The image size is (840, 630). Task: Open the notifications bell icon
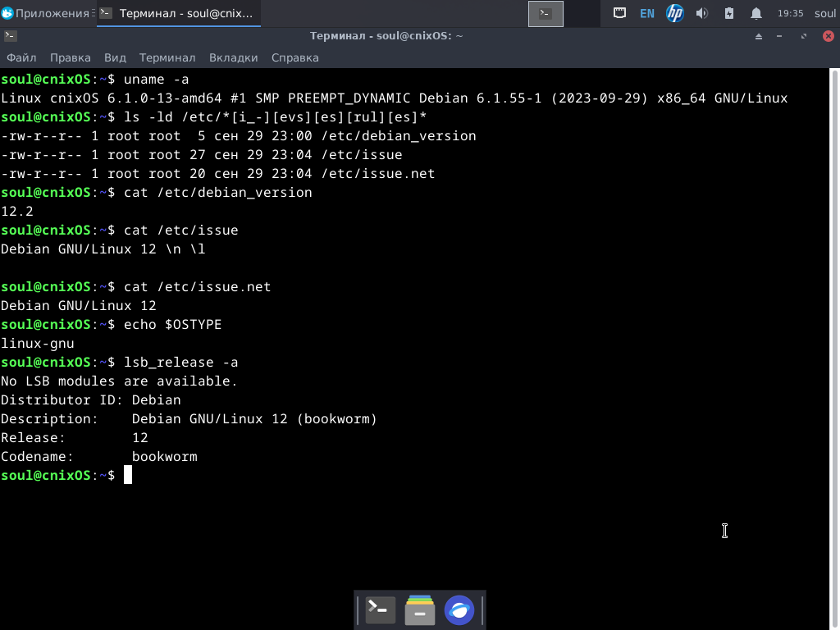pyautogui.click(x=756, y=13)
